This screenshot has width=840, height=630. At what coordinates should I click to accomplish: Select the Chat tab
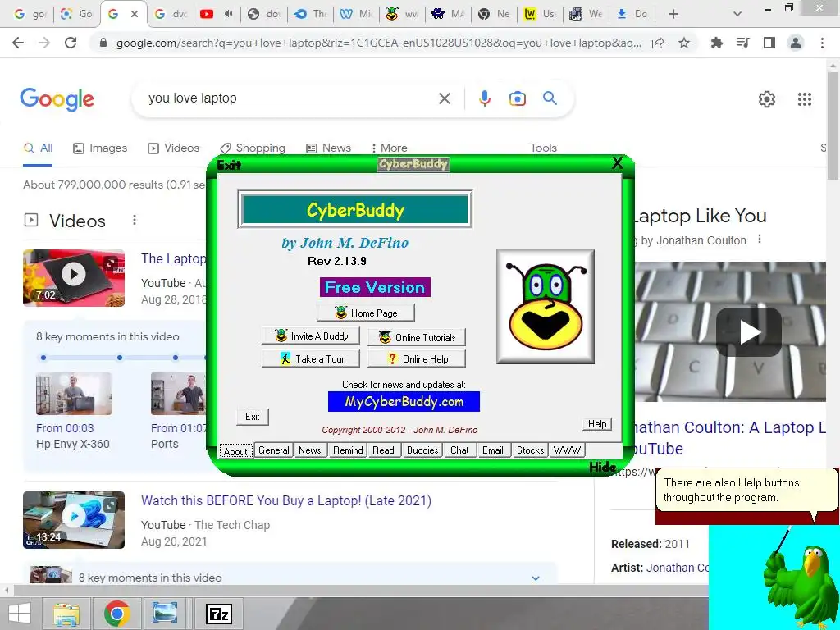click(459, 450)
